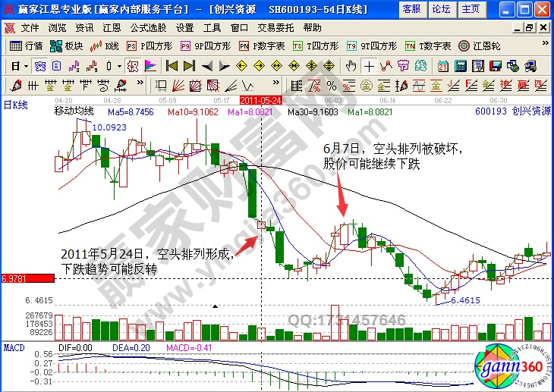Select the Gann fan lines tool
Screen dimensions: 554x392
(x=179, y=86)
